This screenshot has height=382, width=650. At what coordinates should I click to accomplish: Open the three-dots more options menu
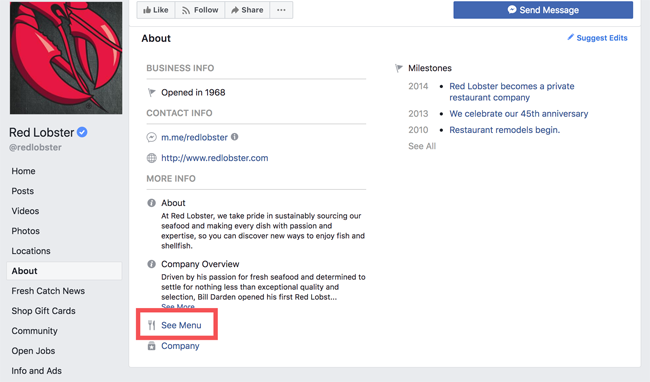pyautogui.click(x=281, y=10)
